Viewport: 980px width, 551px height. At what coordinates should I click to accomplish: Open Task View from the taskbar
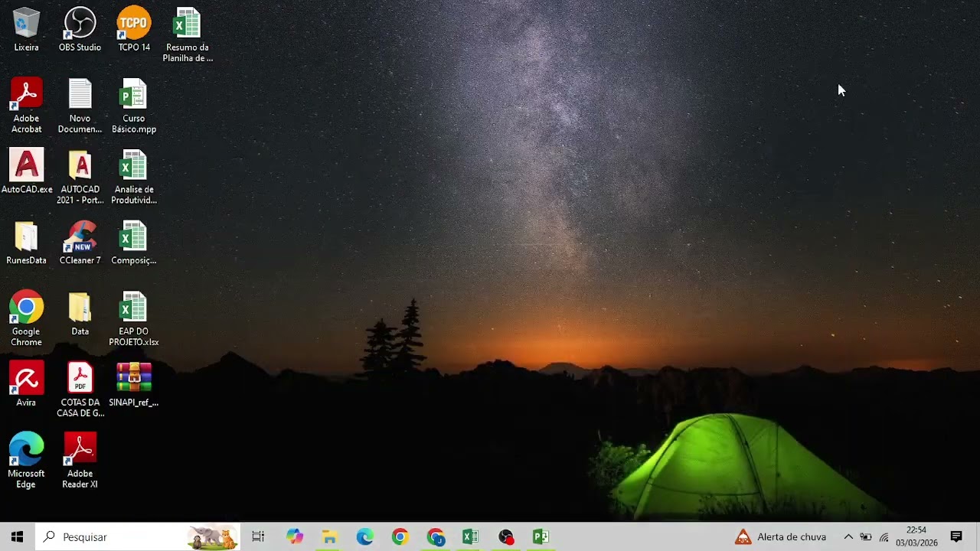coord(258,536)
